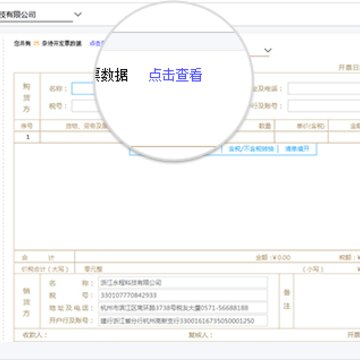Viewport: 360px width, 360px height.
Task: Focus the buyer 税号 input field
Action: point(84,106)
